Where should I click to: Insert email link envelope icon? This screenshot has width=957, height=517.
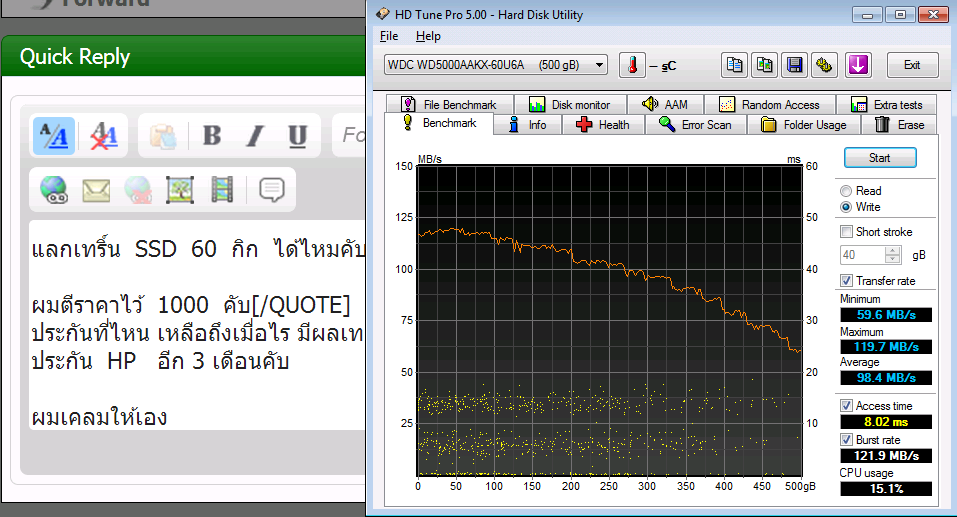click(x=96, y=190)
